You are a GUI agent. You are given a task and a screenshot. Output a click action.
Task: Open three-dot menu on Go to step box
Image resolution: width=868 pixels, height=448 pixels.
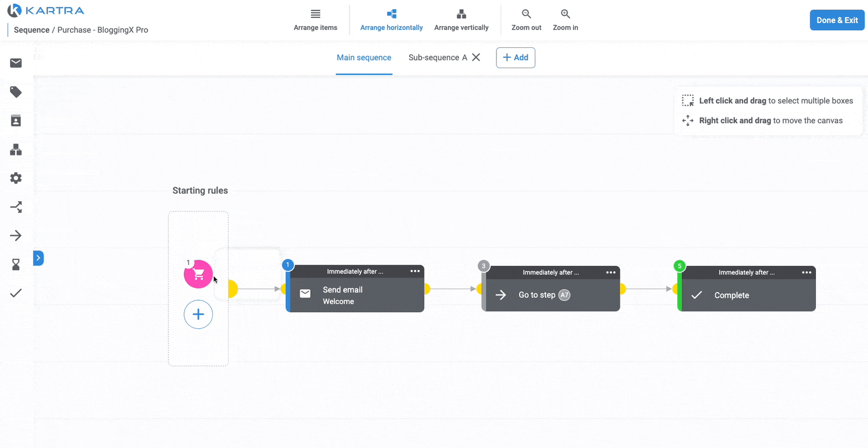pos(610,272)
